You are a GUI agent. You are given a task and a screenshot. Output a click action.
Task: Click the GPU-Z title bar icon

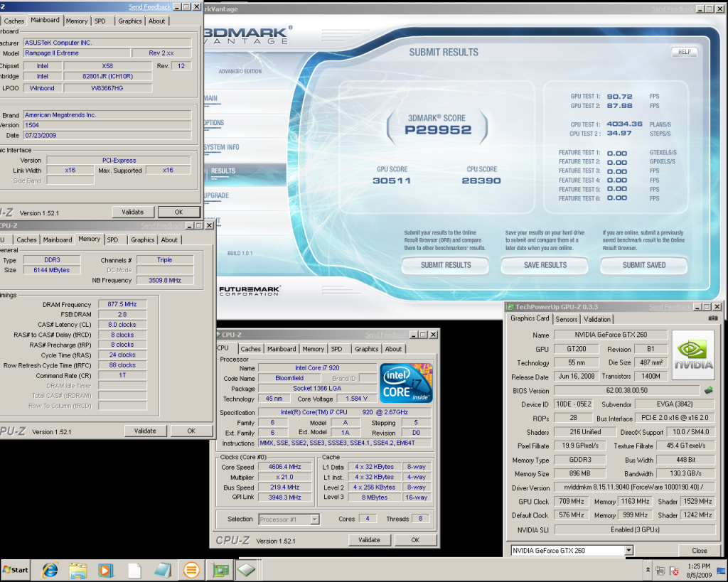click(x=510, y=307)
